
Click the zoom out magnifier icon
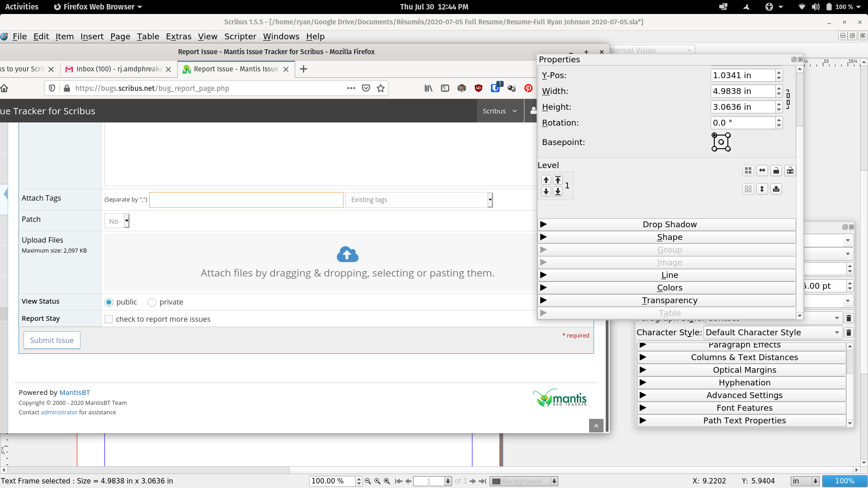368,481
